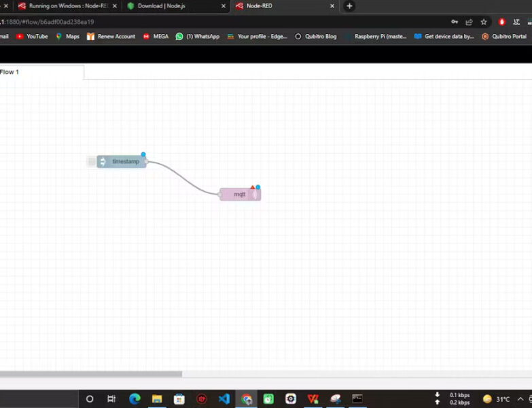Open the Qubitro Blog bookmark

(x=316, y=37)
